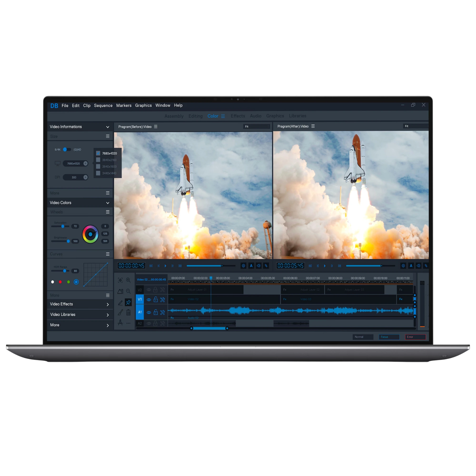Click the Focus button in status bar
The image size is (476, 476).
coord(389,337)
